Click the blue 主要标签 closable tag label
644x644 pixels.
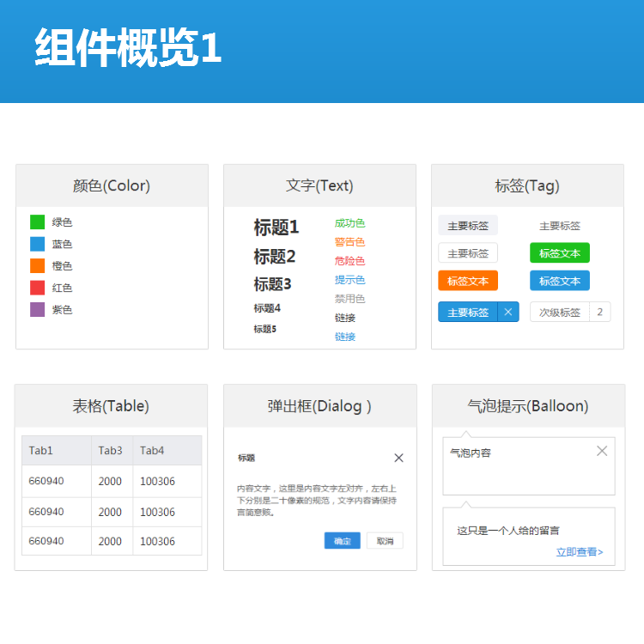click(x=468, y=312)
